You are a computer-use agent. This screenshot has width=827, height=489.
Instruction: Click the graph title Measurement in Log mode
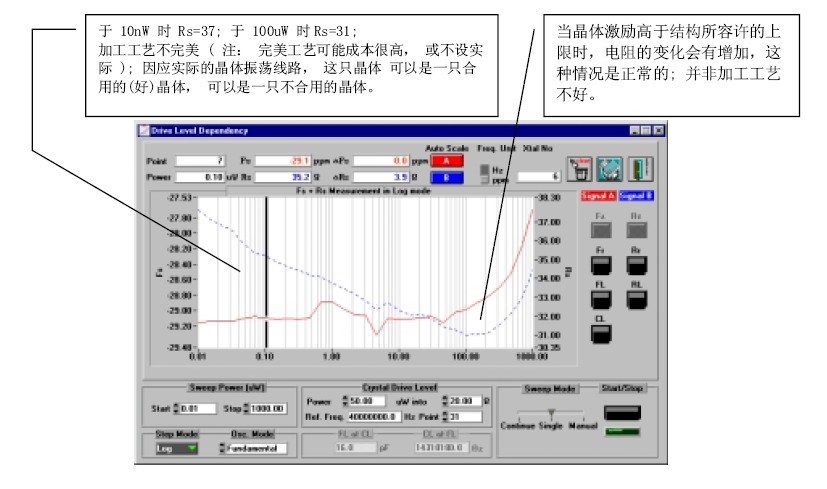tap(363, 191)
